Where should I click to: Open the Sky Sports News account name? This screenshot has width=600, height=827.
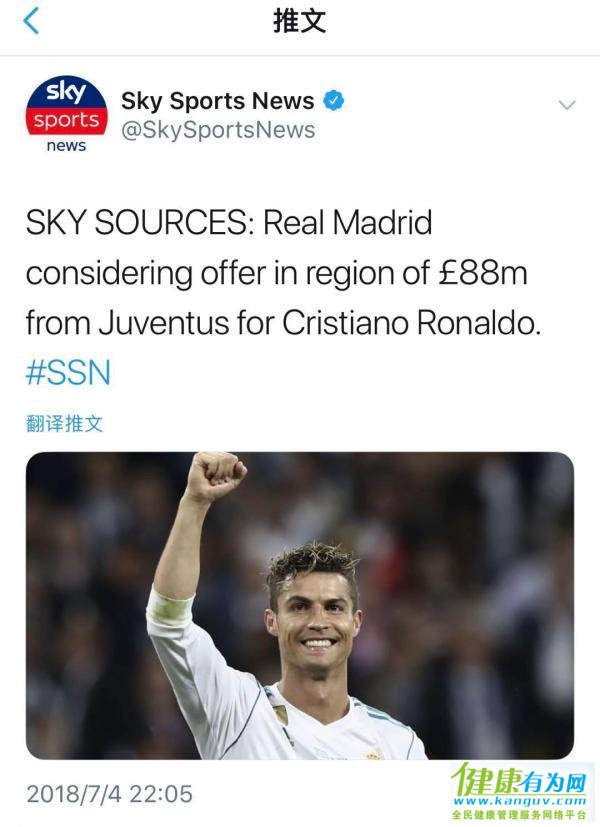click(x=218, y=100)
